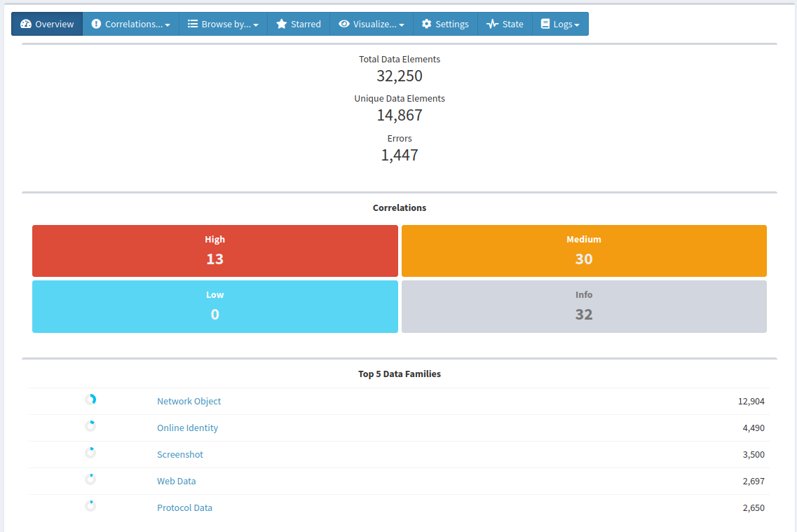
Task: Open the Correlations dropdown menu
Action: (130, 24)
